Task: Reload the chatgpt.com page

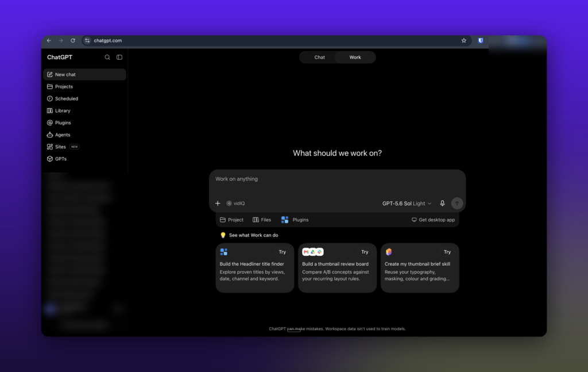Action: (73, 41)
